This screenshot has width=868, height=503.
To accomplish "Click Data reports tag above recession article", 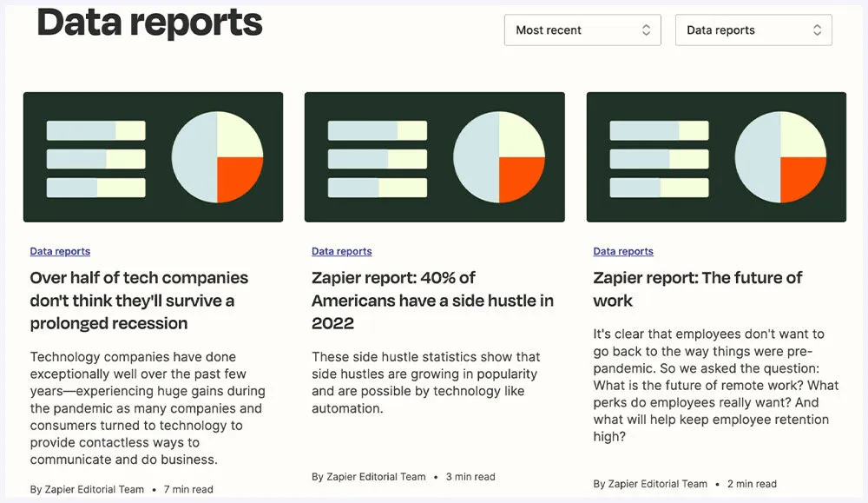I will point(60,251).
